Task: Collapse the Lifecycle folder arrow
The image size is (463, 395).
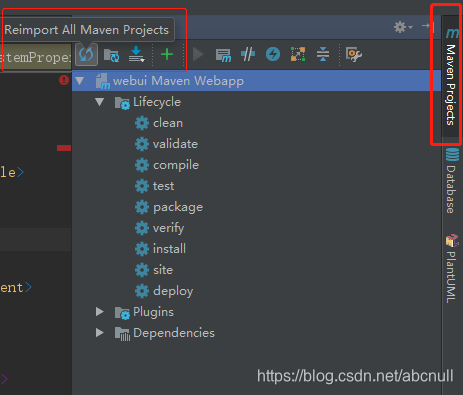Action: pyautogui.click(x=99, y=102)
